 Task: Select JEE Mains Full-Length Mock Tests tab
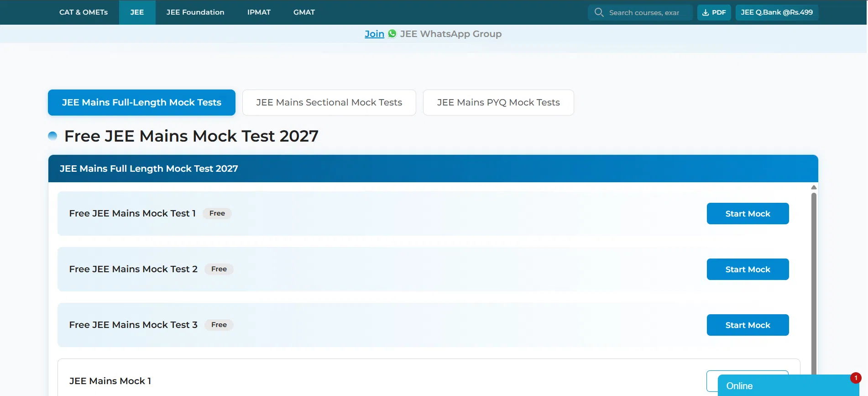141,102
